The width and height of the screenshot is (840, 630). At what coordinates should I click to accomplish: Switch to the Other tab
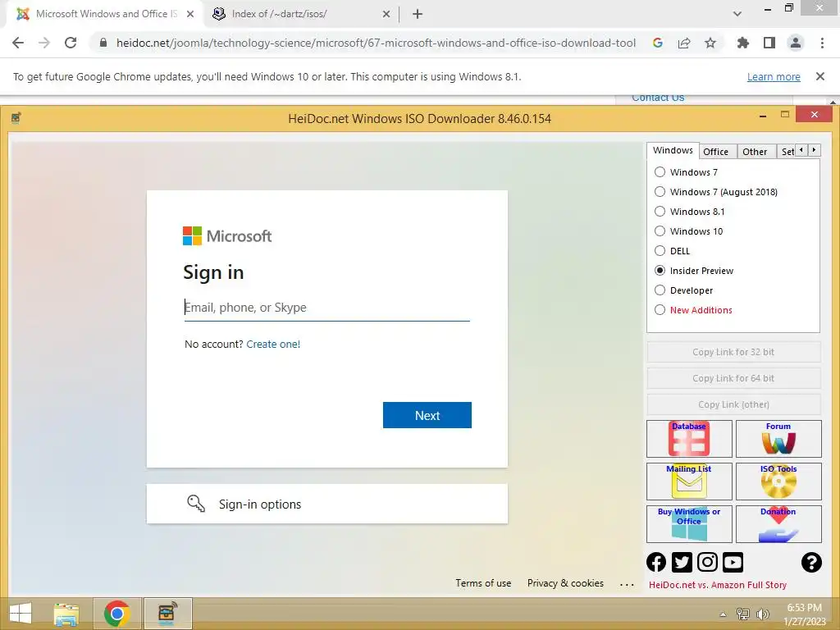tap(755, 152)
